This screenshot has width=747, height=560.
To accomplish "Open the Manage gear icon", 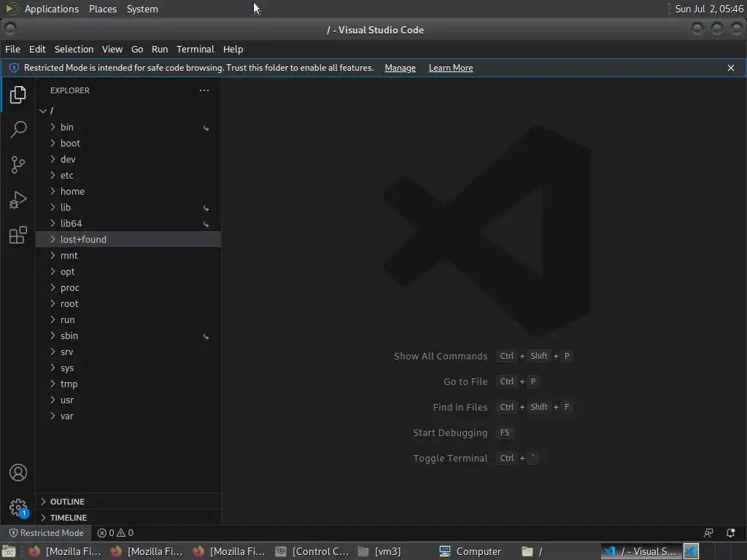I will [18, 507].
